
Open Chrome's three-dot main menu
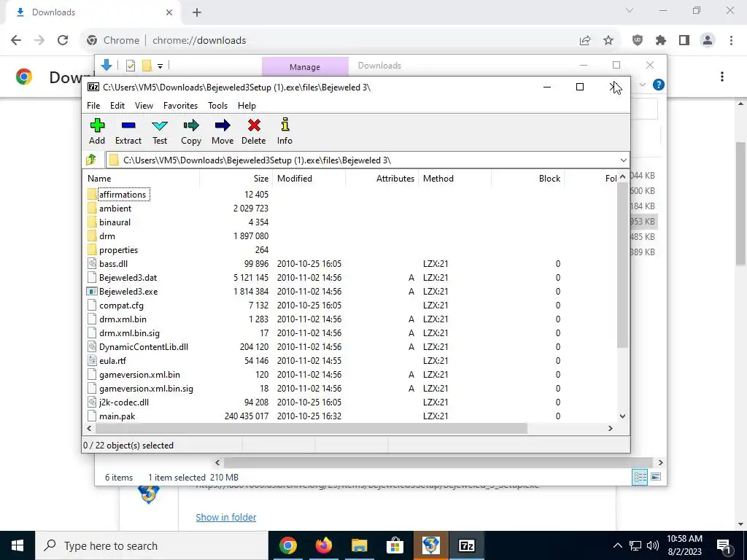pyautogui.click(x=731, y=41)
